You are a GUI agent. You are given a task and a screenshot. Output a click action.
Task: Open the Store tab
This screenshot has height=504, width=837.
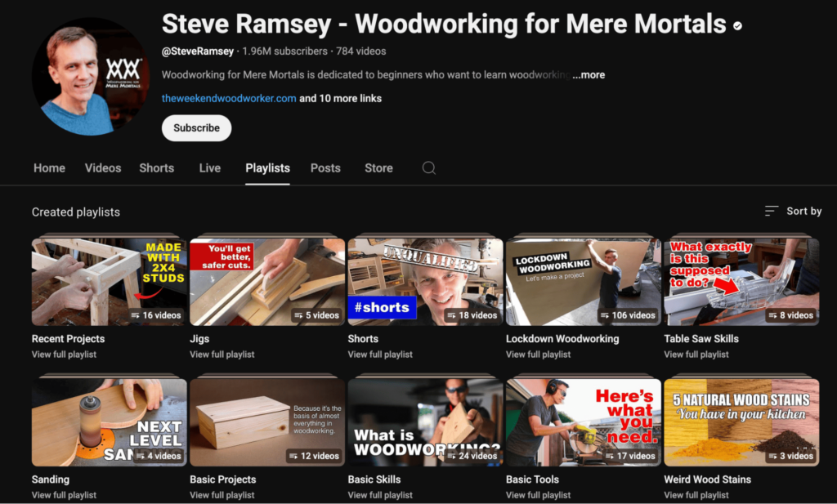point(378,168)
